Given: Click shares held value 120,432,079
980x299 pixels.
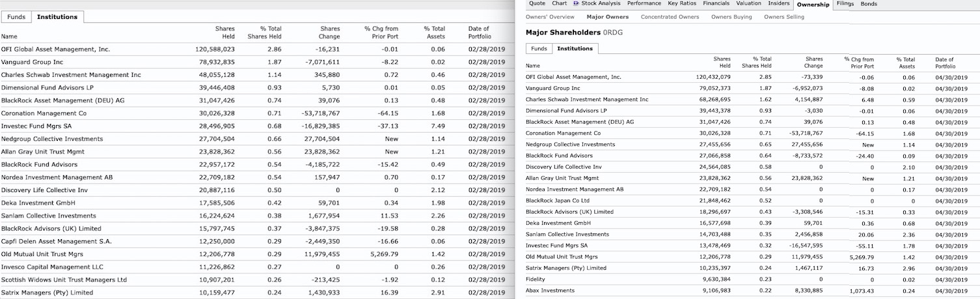Looking at the screenshot, I should tap(715, 77).
